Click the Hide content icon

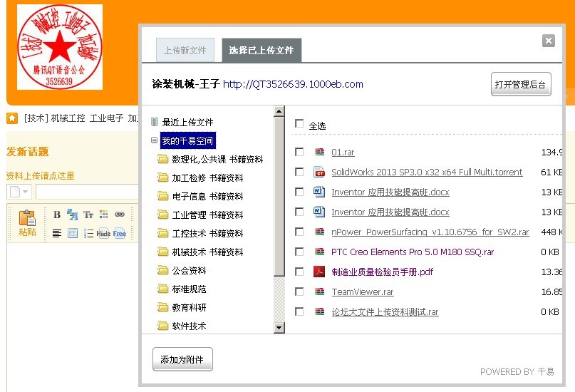point(104,233)
